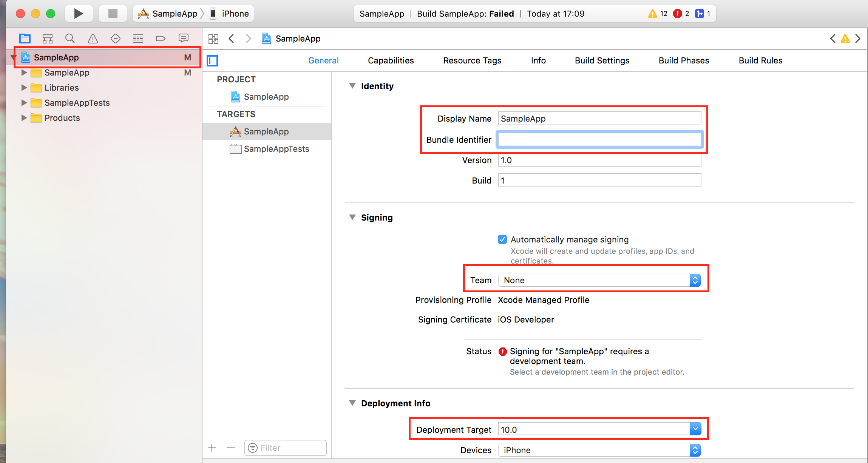Click the yellow warnings count in toolbar
Screen dimensions: 868x463
(x=658, y=14)
